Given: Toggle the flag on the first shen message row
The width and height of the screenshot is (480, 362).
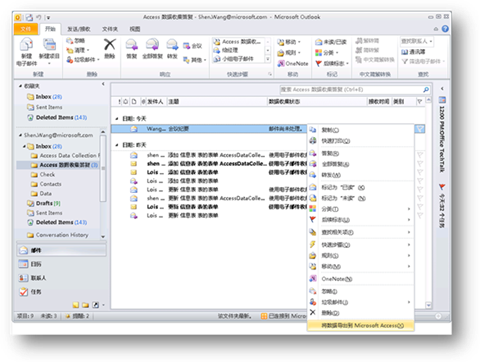Looking at the screenshot, I should [420, 155].
